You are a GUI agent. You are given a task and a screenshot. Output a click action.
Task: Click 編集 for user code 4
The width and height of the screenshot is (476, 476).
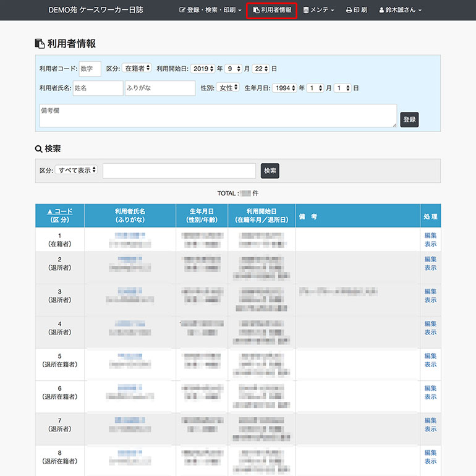pos(430,323)
